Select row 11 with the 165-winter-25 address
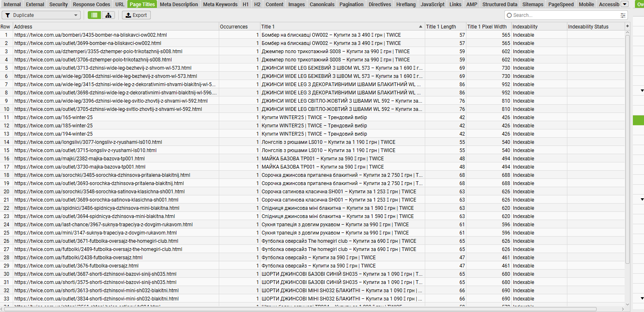Viewport: 644px width, 312px height. [312, 117]
